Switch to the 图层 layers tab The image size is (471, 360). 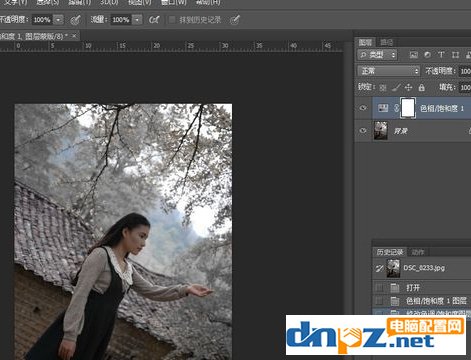tap(365, 42)
